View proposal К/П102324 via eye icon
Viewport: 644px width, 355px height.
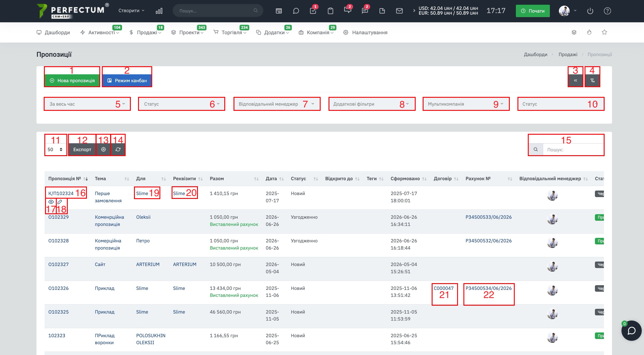51,202
